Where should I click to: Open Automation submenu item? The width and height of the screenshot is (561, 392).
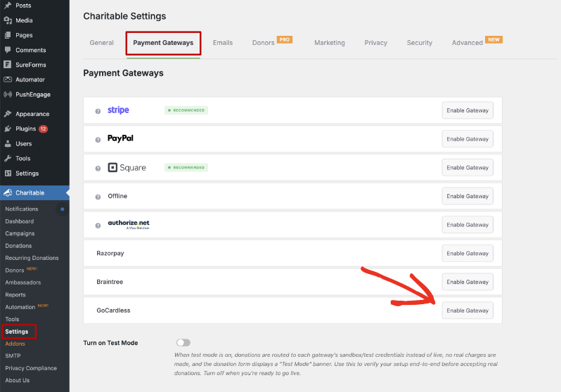[20, 307]
